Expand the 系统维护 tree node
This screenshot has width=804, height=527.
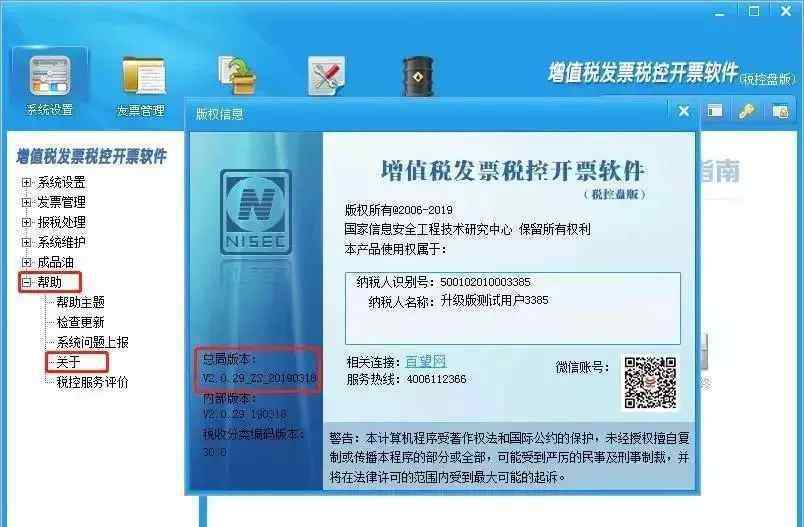(27, 242)
